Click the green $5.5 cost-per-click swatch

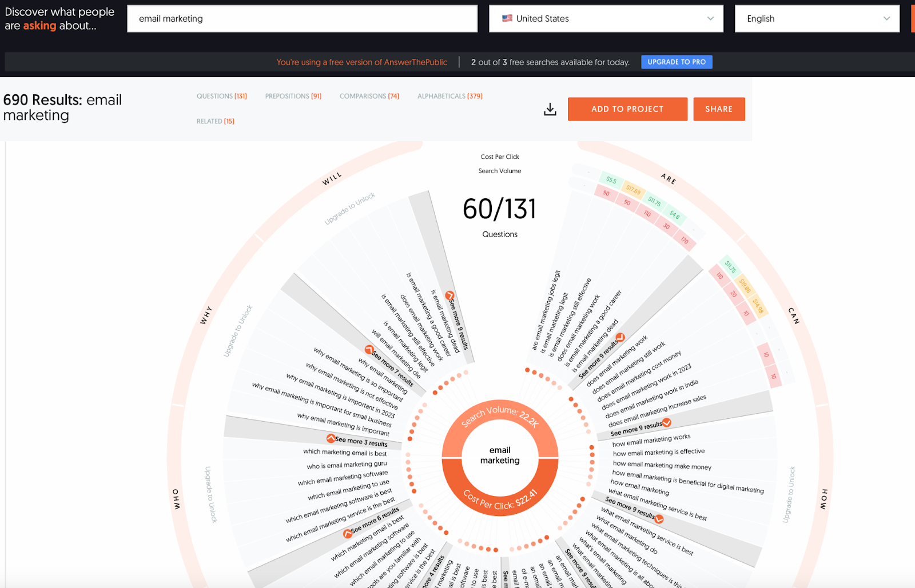tap(611, 180)
